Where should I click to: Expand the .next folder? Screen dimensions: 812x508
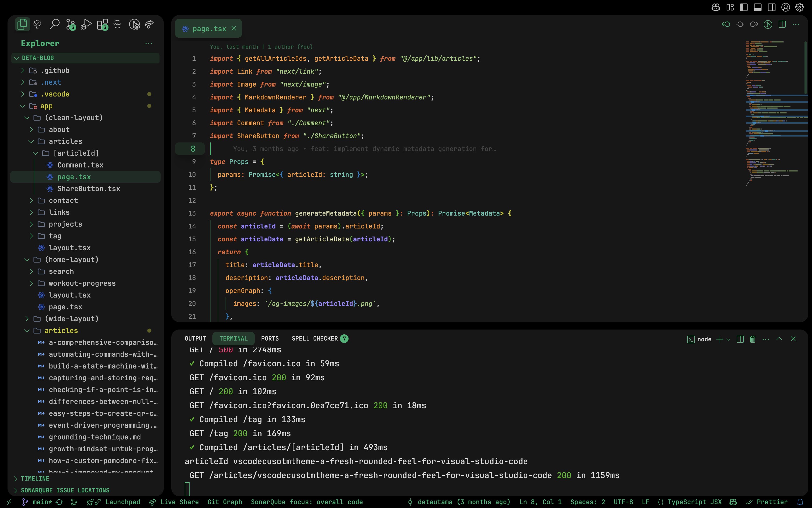tap(85, 82)
